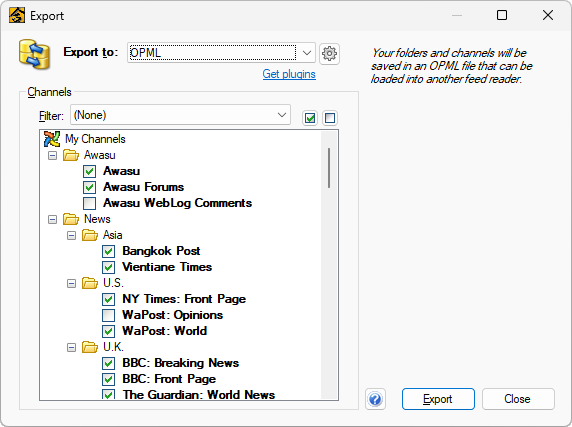Click the check-all channels icon

[x=310, y=118]
